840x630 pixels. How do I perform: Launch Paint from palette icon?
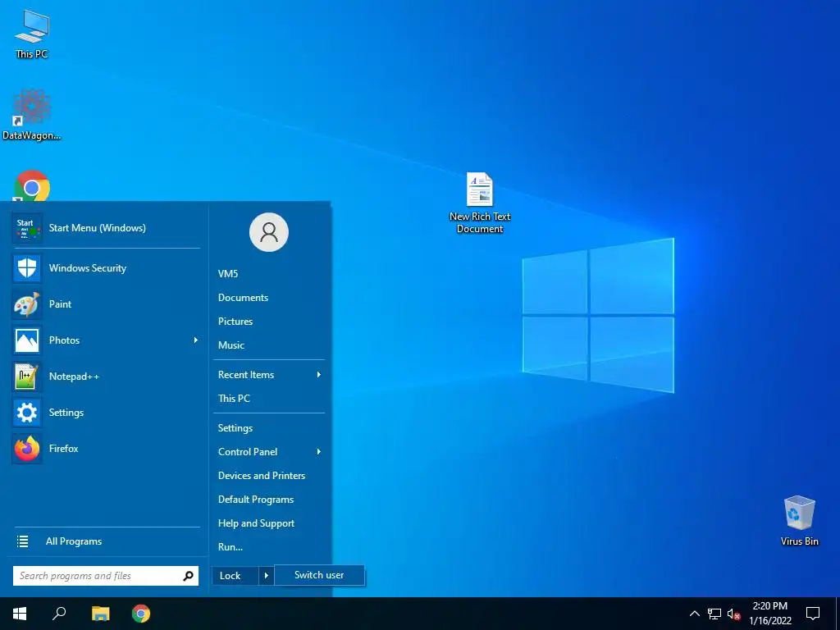coord(27,304)
